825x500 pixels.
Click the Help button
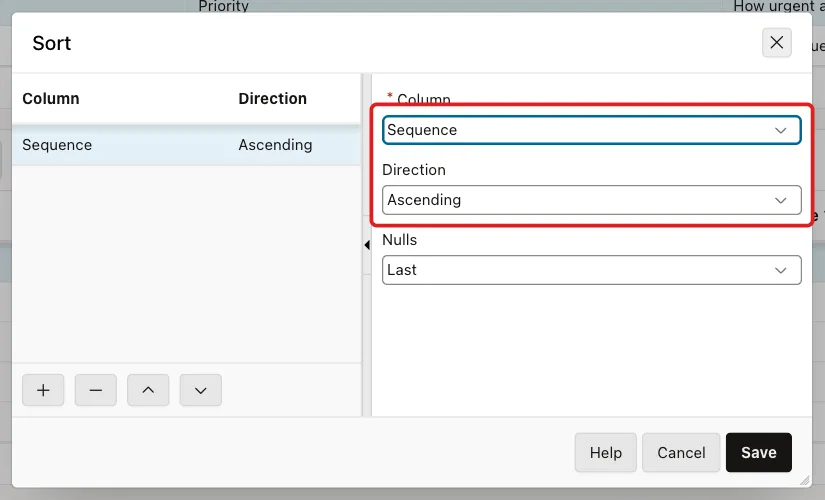click(x=606, y=453)
